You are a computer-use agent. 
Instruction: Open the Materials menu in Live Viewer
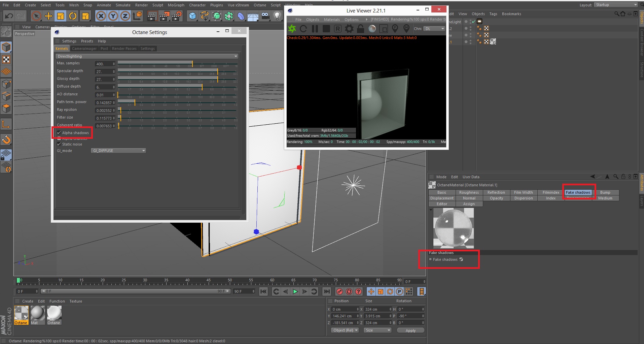331,20
